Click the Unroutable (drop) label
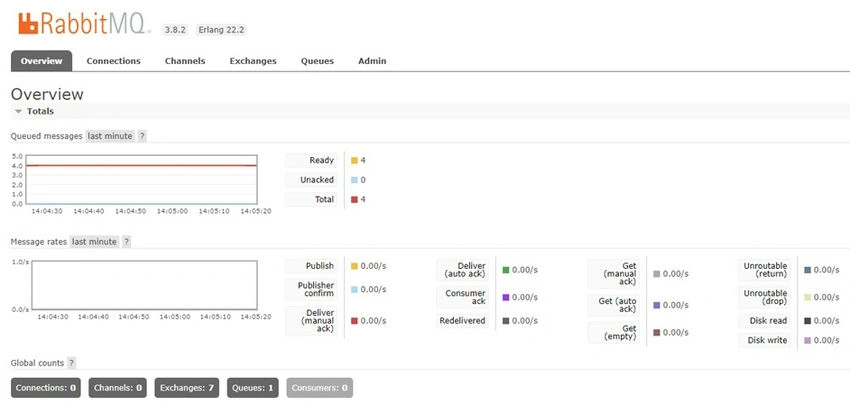 click(765, 297)
